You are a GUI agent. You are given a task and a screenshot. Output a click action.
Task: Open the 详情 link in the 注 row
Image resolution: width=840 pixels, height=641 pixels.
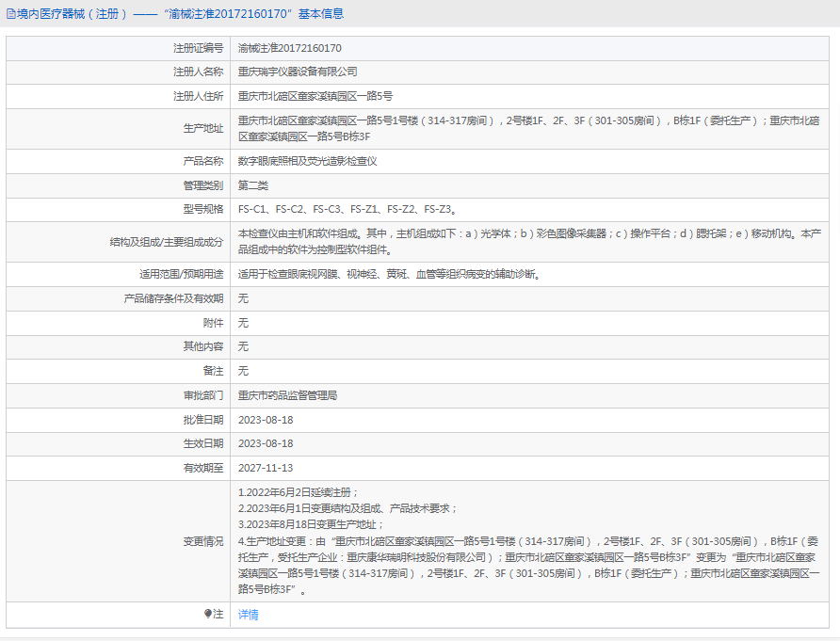coord(248,615)
